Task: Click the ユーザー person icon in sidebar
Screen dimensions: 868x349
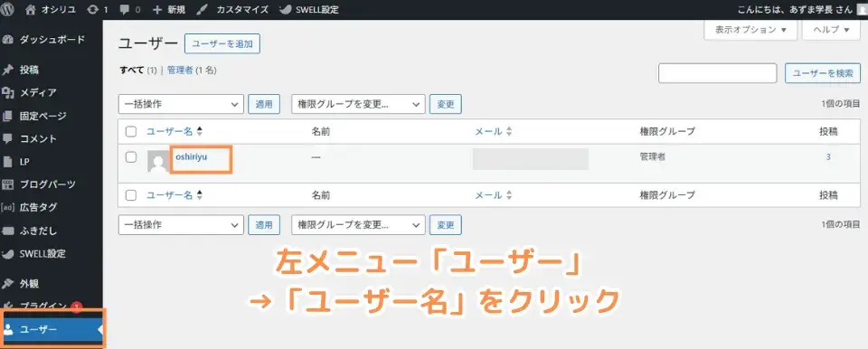Action: [8, 330]
